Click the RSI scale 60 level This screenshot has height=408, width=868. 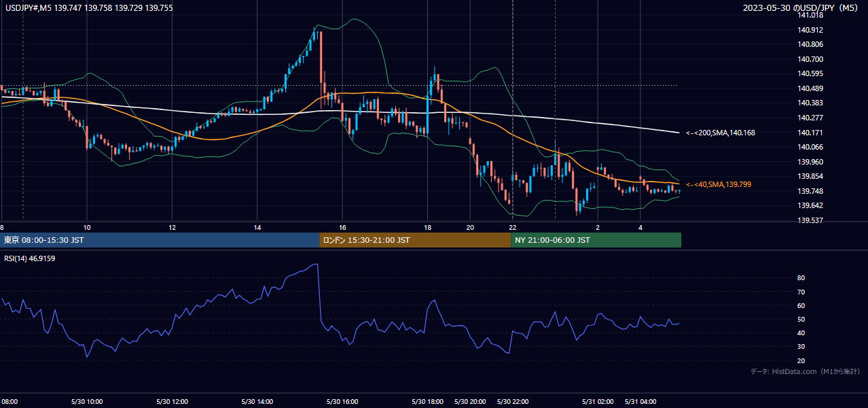pos(801,305)
